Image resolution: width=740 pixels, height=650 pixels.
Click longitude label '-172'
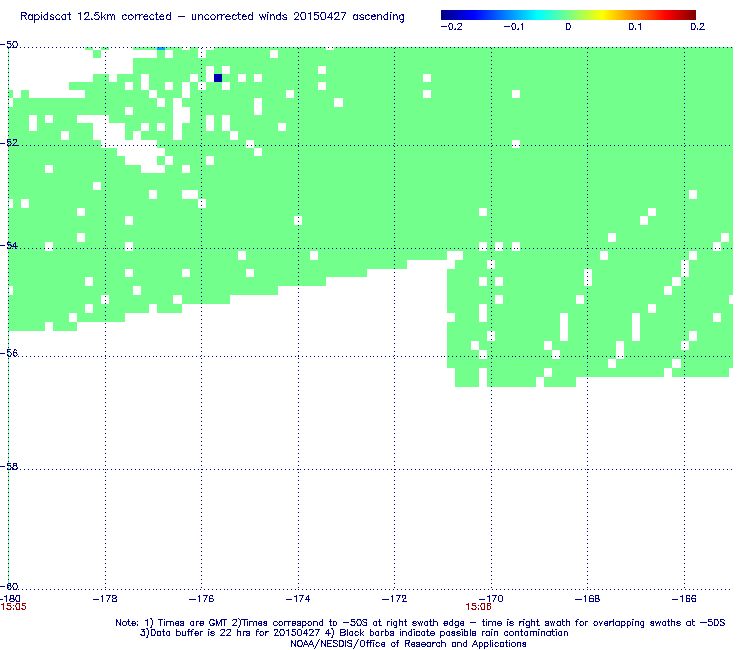coord(395,599)
